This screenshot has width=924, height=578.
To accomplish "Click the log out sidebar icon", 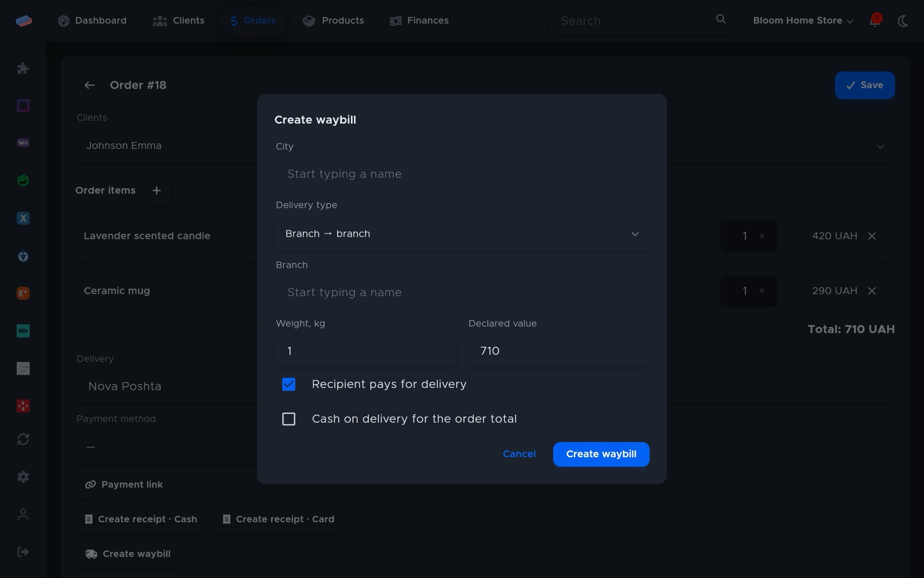I will pyautogui.click(x=23, y=552).
